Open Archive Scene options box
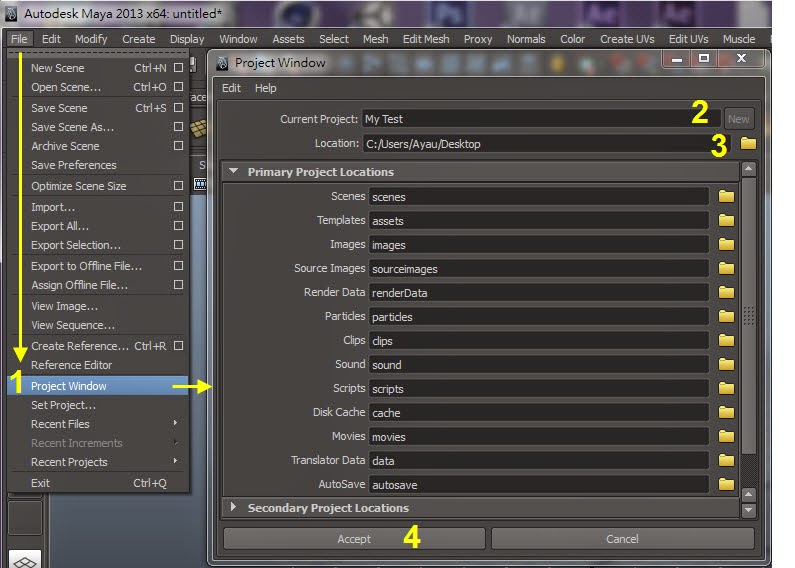795x568 pixels. point(178,146)
